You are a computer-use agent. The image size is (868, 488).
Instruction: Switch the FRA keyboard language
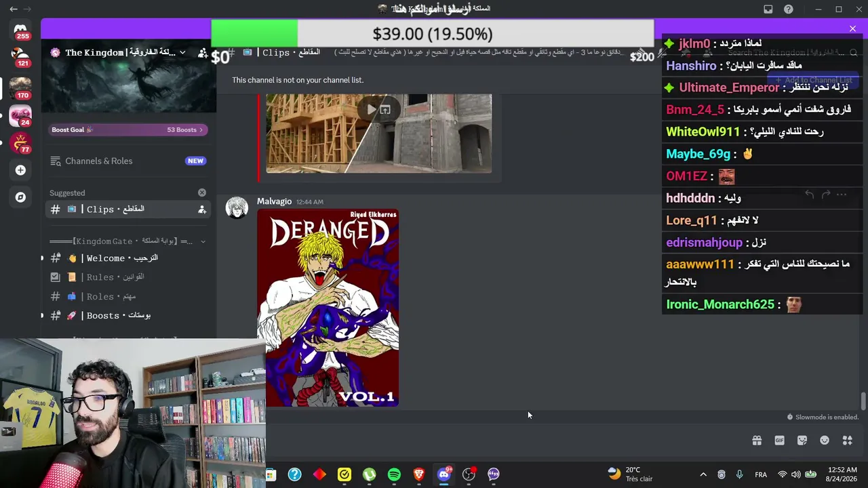[761, 474]
